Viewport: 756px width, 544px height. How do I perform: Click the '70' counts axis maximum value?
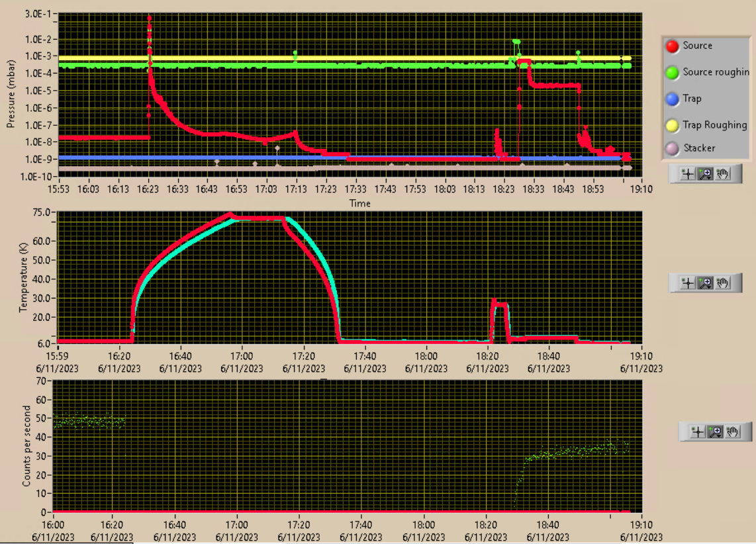click(41, 381)
